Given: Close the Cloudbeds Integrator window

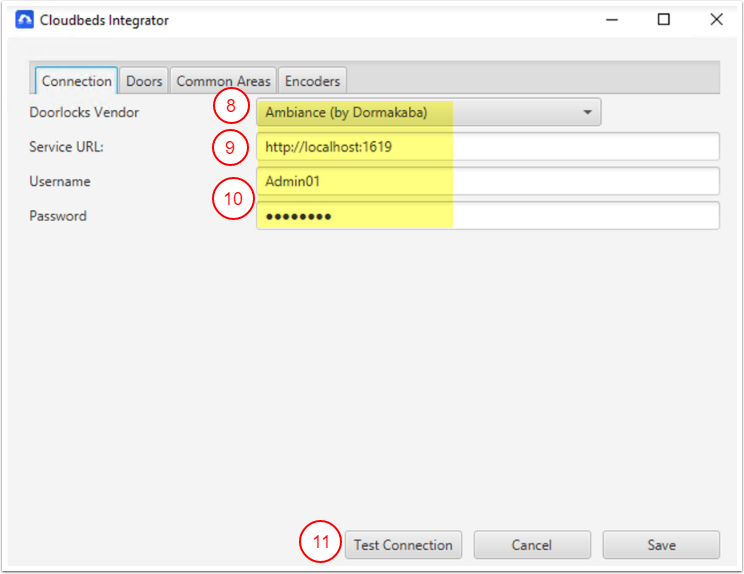Looking at the screenshot, I should (x=716, y=20).
